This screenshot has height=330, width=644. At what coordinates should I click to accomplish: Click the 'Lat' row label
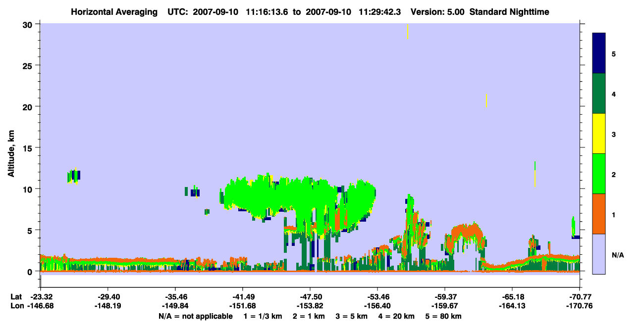tap(16, 297)
